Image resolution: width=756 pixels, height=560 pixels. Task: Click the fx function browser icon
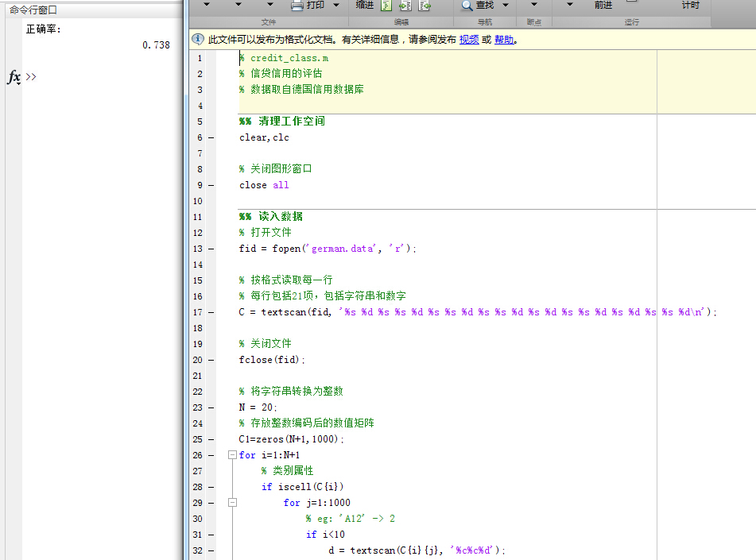tap(14, 77)
